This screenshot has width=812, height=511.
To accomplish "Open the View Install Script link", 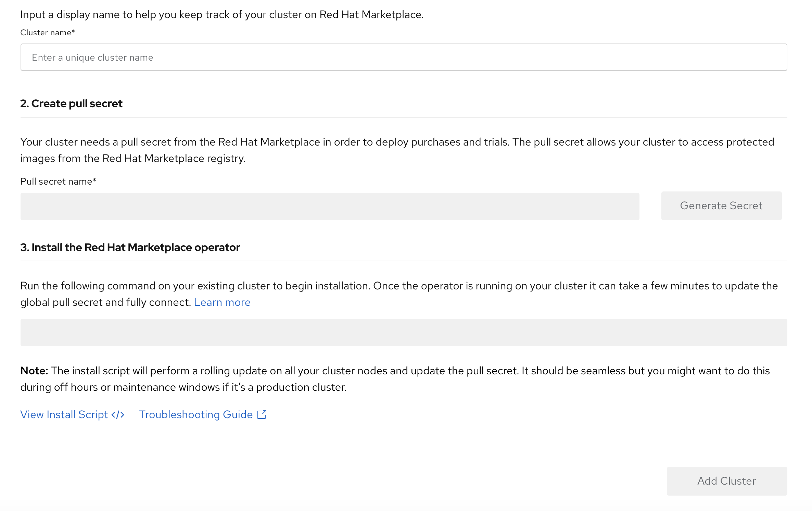I will (x=64, y=415).
